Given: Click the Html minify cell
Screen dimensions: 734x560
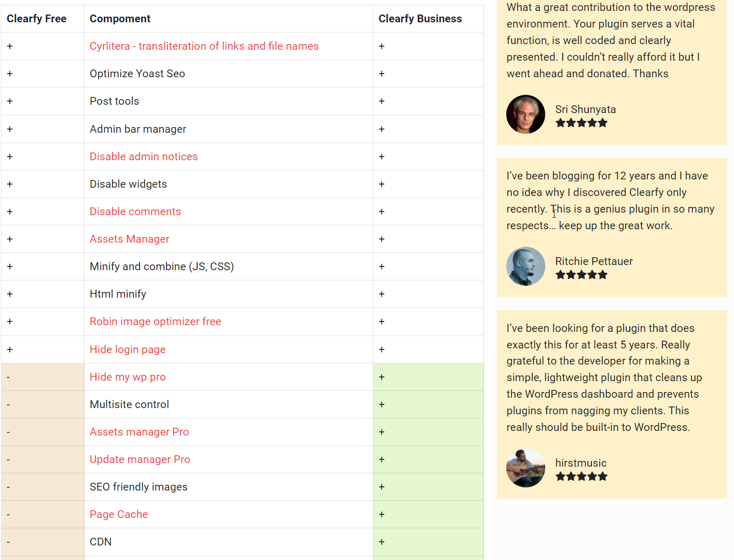Looking at the screenshot, I should pyautogui.click(x=228, y=294).
